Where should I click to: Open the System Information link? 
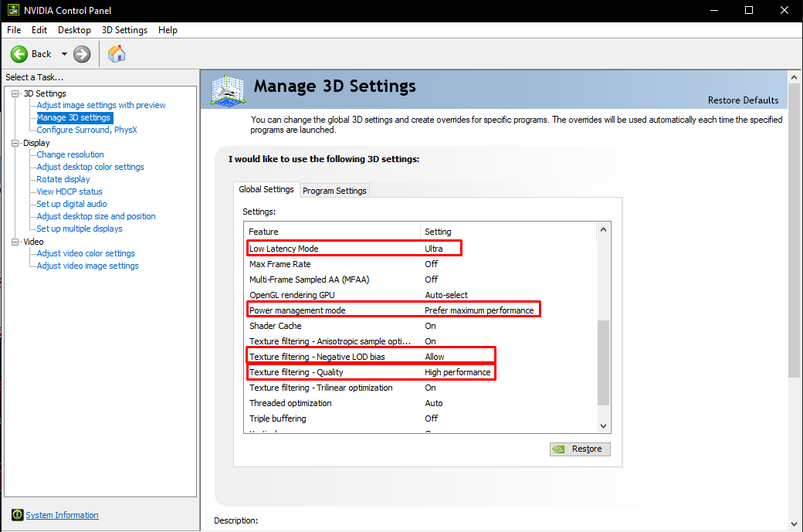(x=62, y=515)
